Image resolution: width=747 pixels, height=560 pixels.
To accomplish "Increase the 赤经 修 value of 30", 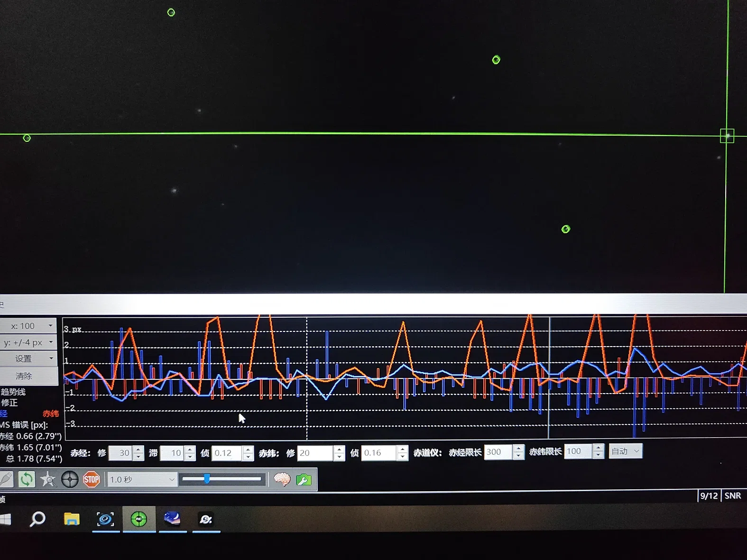I will click(138, 450).
